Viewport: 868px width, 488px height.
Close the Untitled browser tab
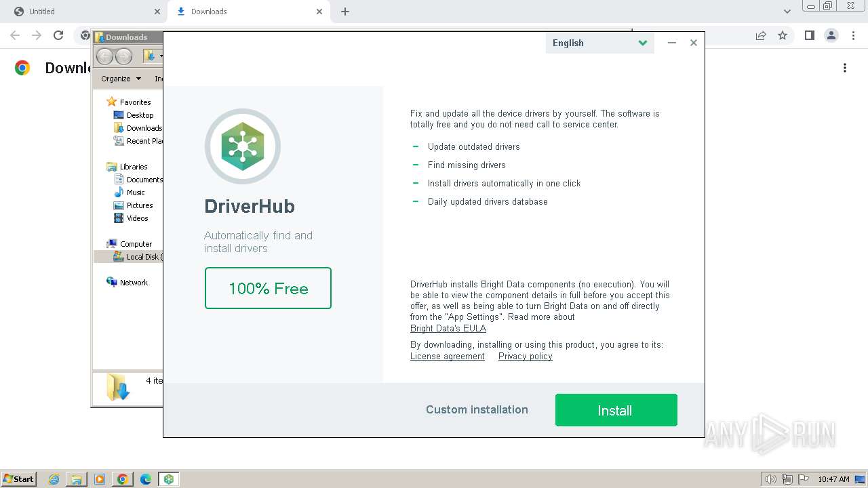tap(157, 12)
